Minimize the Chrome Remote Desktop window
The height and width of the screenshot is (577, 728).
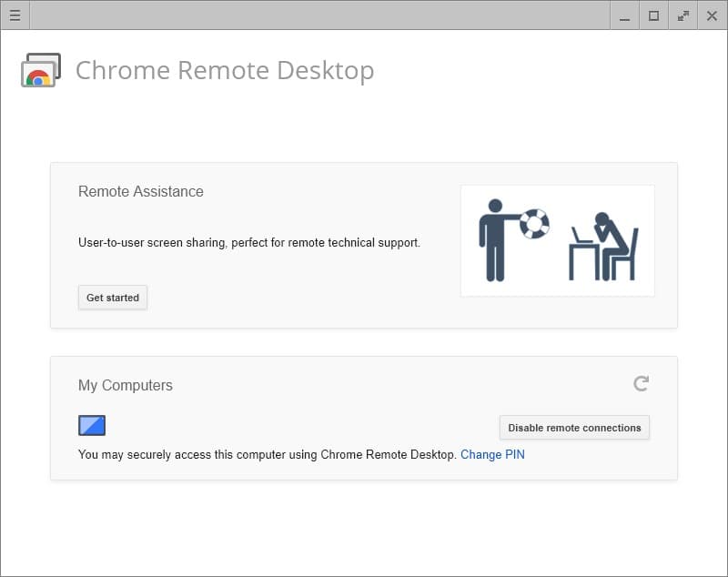coord(624,15)
